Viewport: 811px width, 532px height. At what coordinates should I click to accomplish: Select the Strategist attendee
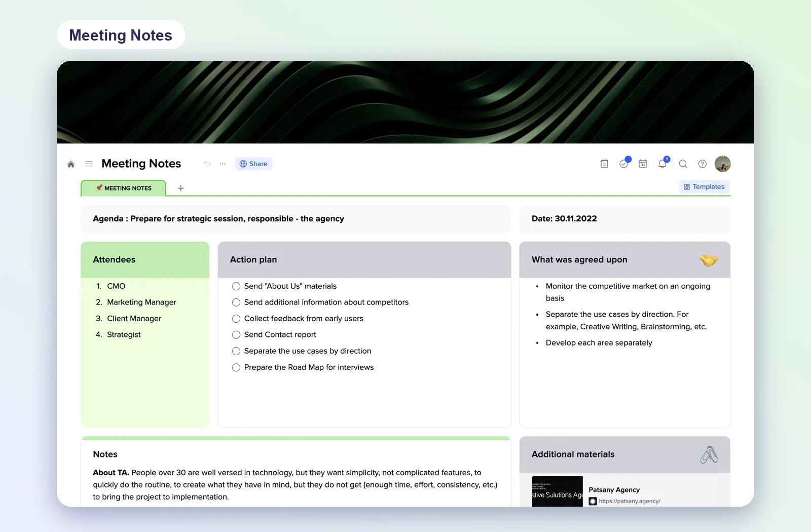point(124,335)
